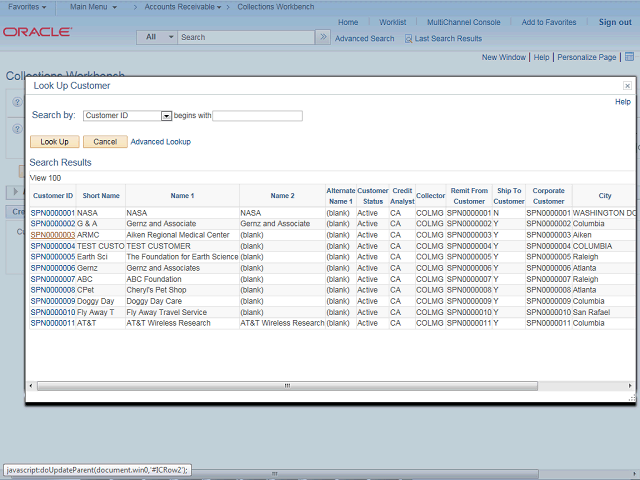Click the Sign out link
Image resolution: width=640 pixels, height=480 pixels.
pyautogui.click(x=614, y=22)
